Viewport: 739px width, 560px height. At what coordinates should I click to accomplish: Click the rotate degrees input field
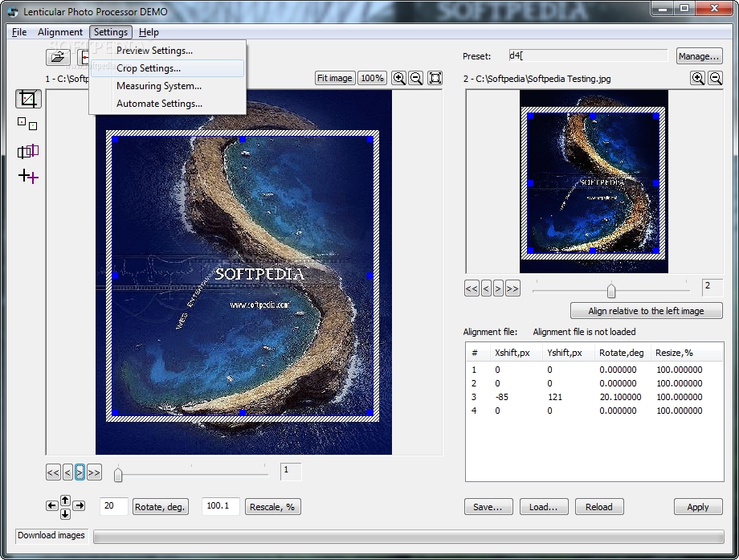click(x=113, y=506)
